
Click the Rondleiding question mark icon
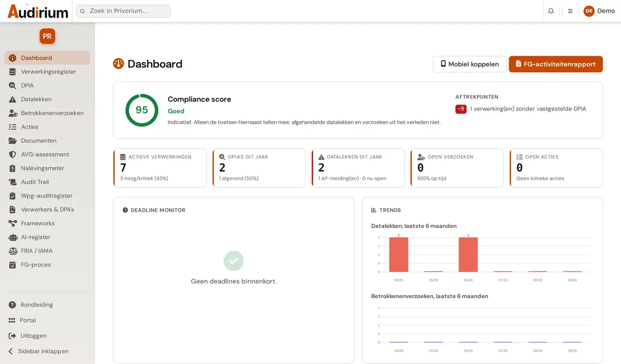12,305
